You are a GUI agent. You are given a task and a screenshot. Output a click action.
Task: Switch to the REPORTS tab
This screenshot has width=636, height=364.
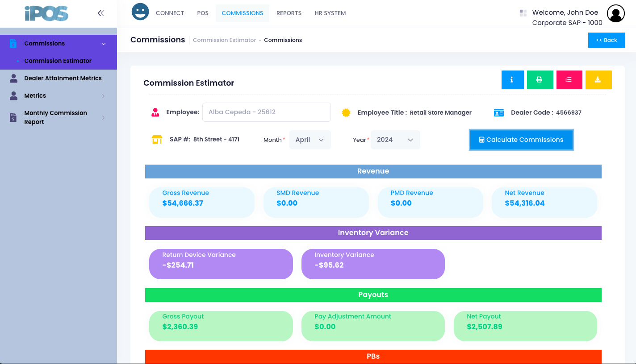(x=289, y=13)
